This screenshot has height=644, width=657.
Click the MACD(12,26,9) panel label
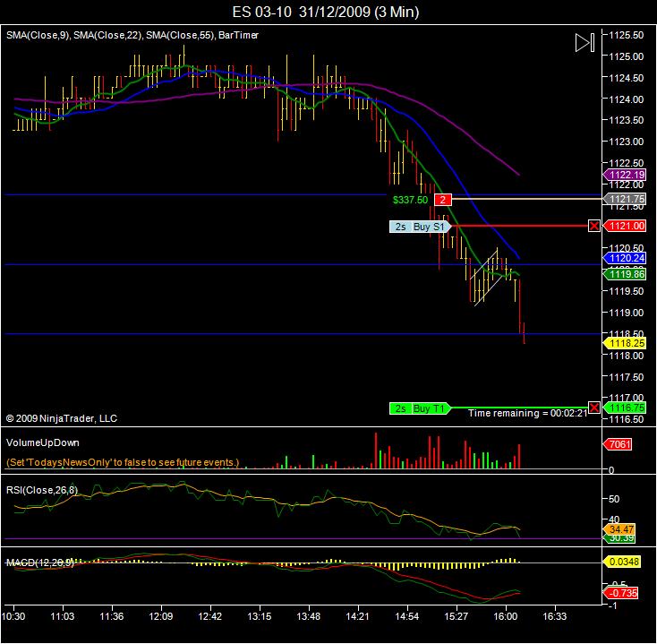[x=39, y=562]
